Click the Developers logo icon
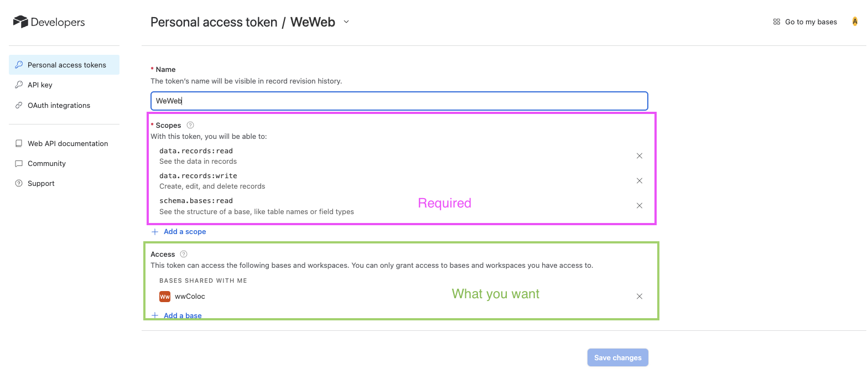 point(20,22)
